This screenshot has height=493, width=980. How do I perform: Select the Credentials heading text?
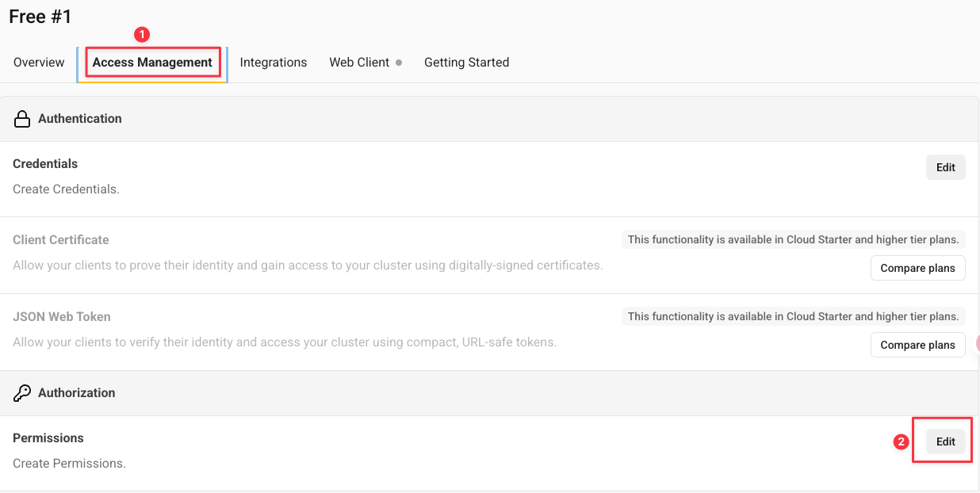tap(45, 164)
